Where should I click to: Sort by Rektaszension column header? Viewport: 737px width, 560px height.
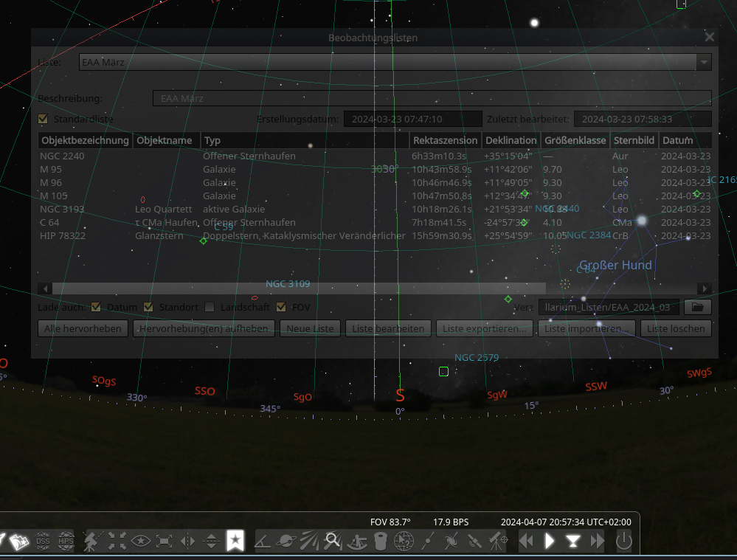tap(445, 140)
